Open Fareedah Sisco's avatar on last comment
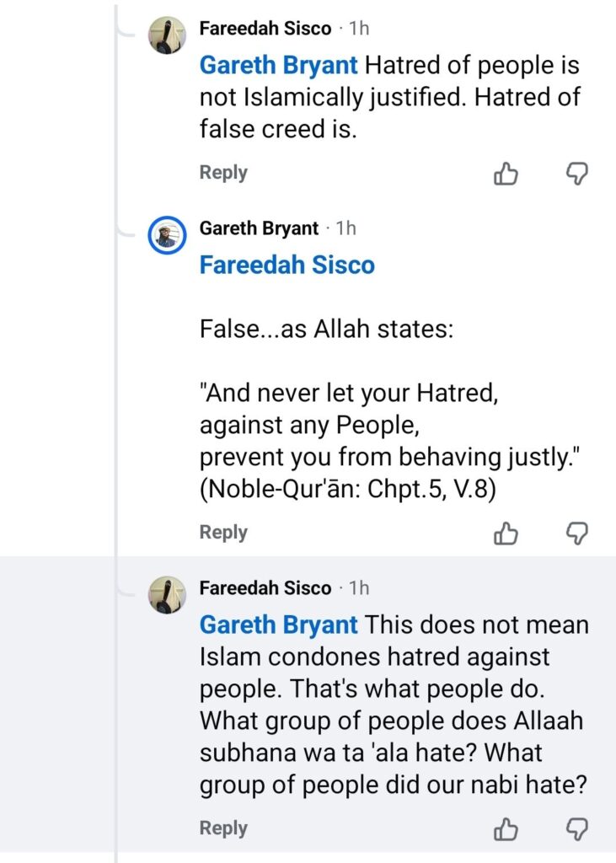This screenshot has width=616, height=863. click(166, 594)
